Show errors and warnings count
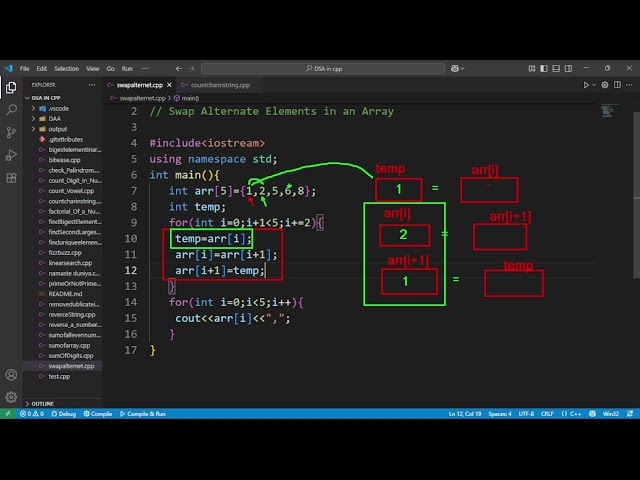 tap(32, 413)
